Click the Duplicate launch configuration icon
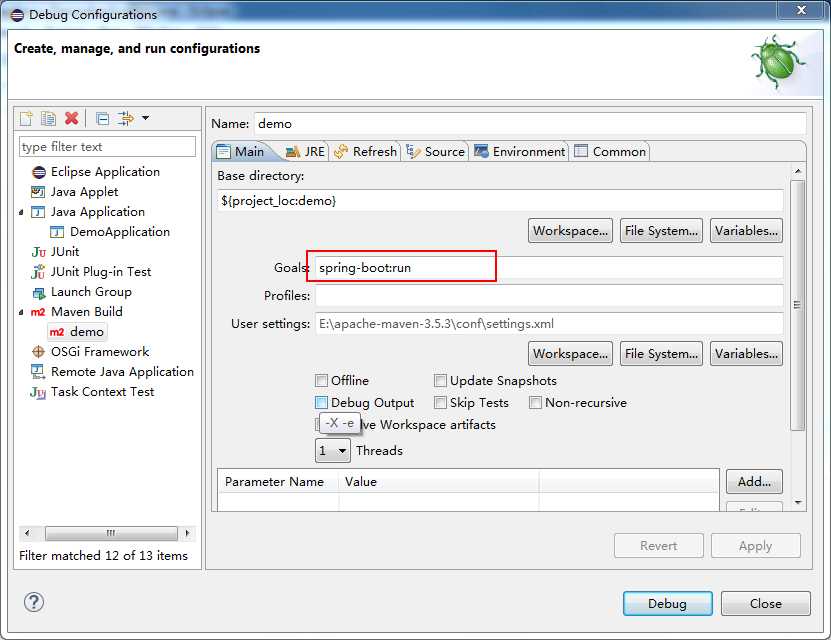Viewport: 831px width, 640px height. point(48,118)
